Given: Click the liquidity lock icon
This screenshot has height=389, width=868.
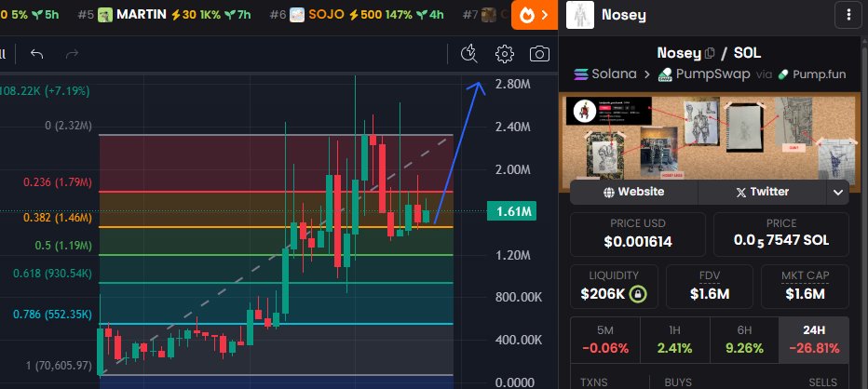Looking at the screenshot, I should click(x=638, y=293).
